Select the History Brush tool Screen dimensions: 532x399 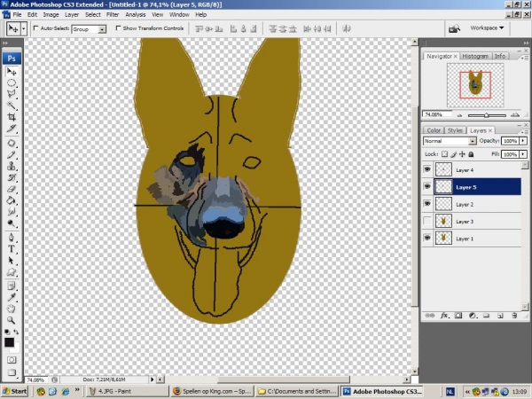(12, 177)
